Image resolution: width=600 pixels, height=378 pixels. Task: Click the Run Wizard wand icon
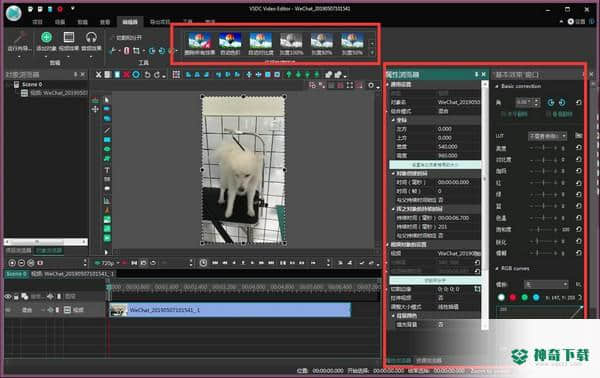tap(19, 38)
